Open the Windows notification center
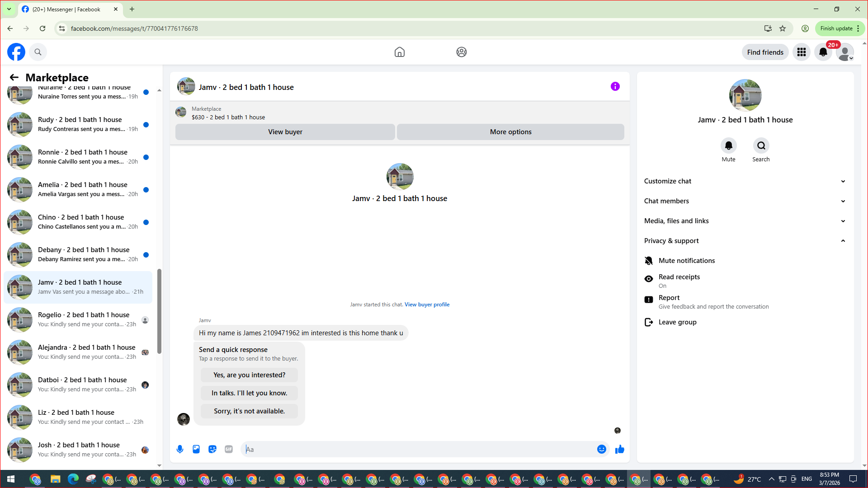Viewport: 868px width, 488px height. point(853,479)
